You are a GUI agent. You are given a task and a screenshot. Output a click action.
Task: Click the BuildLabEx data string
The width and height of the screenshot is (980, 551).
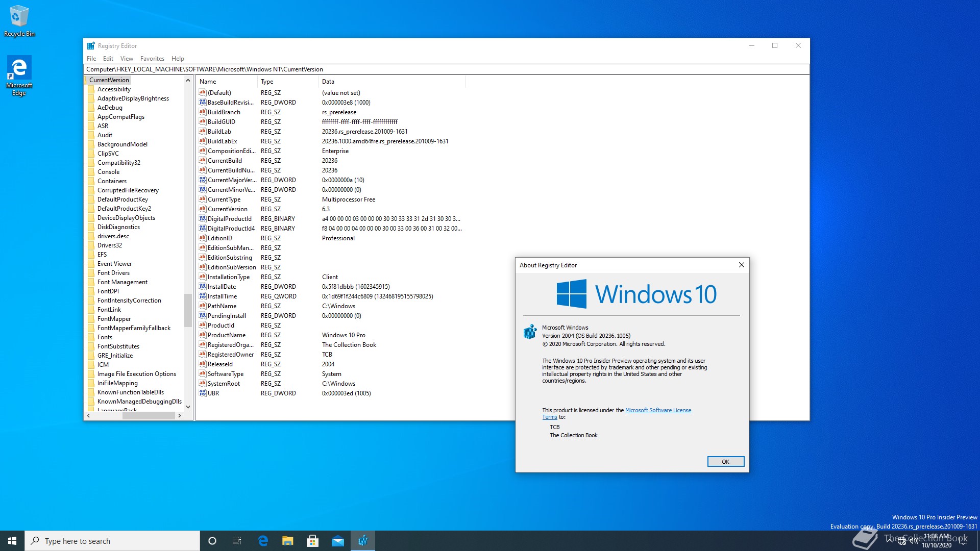pyautogui.click(x=385, y=141)
